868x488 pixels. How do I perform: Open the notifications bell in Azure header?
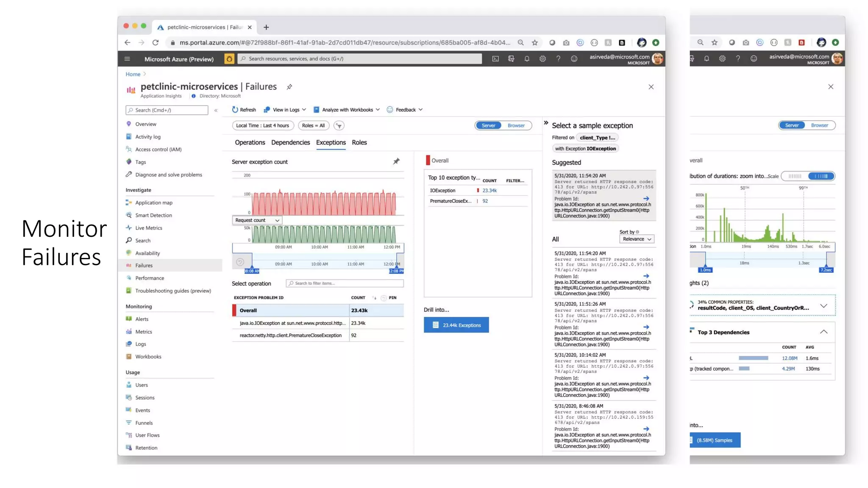coord(526,59)
